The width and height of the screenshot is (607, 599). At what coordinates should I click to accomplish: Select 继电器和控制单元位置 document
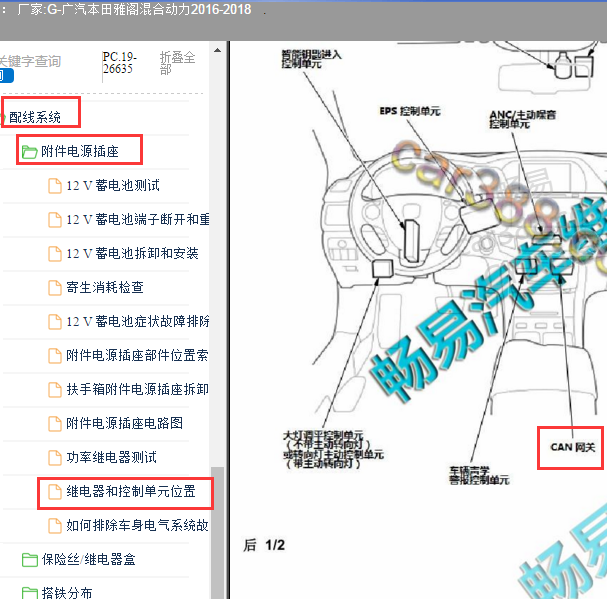tap(131, 491)
